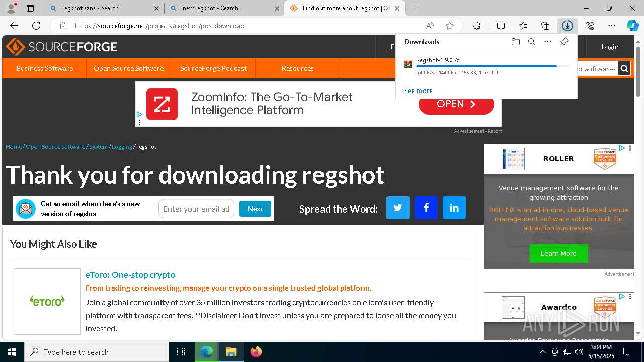Search downloads magnifier icon
This screenshot has height=362, width=644.
tap(531, 42)
